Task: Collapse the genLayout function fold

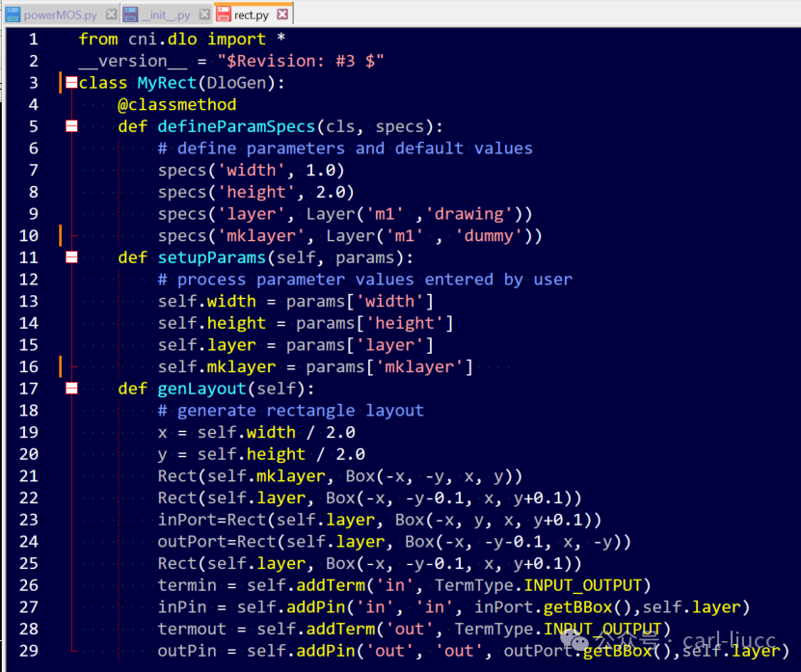Action: click(x=71, y=389)
